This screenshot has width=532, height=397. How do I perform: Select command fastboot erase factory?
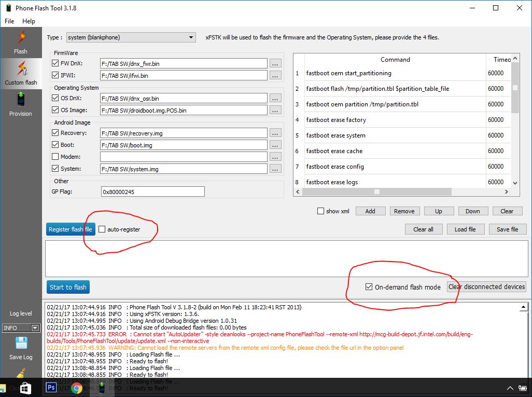coord(336,119)
